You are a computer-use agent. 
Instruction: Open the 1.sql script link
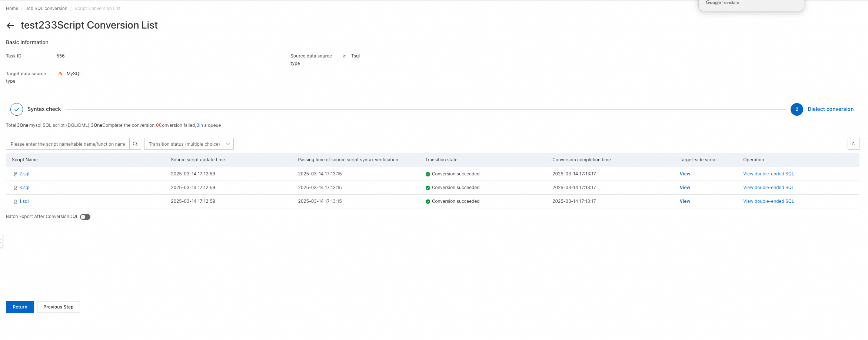click(24, 201)
